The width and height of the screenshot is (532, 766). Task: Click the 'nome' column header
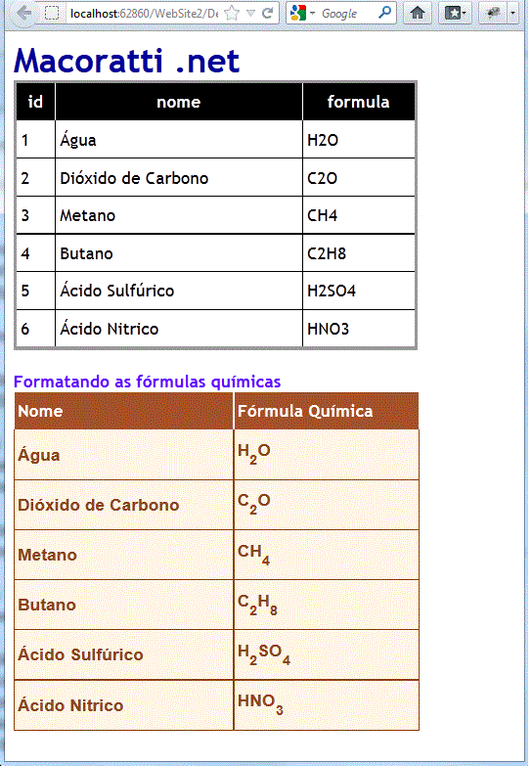tap(179, 102)
